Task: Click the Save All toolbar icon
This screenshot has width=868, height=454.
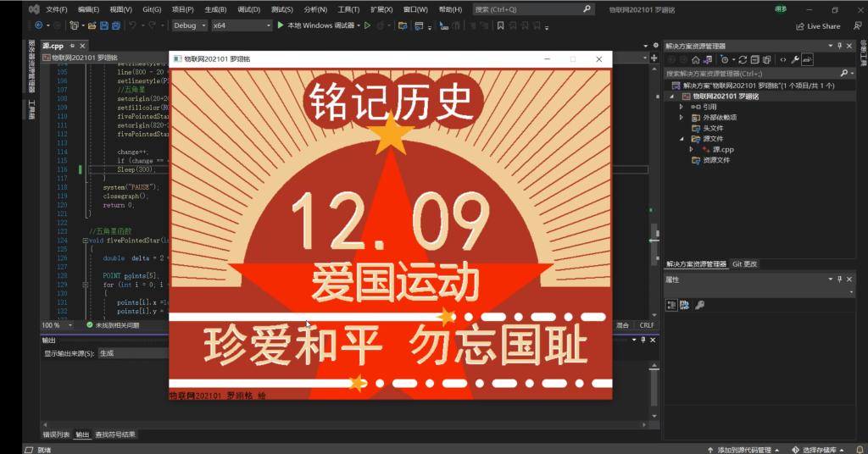Action: pyautogui.click(x=115, y=25)
